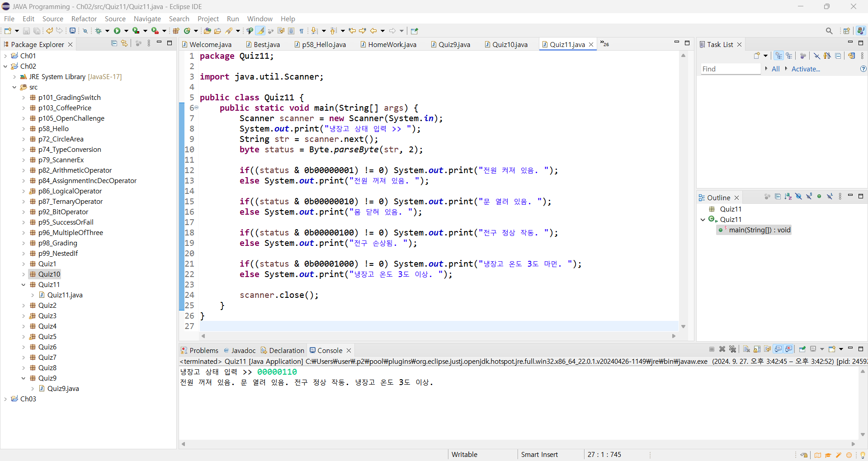Screen dimensions: 868x461
Task: Toggle Hide Non-Public Members green dot in Outline
Action: [x=819, y=197]
